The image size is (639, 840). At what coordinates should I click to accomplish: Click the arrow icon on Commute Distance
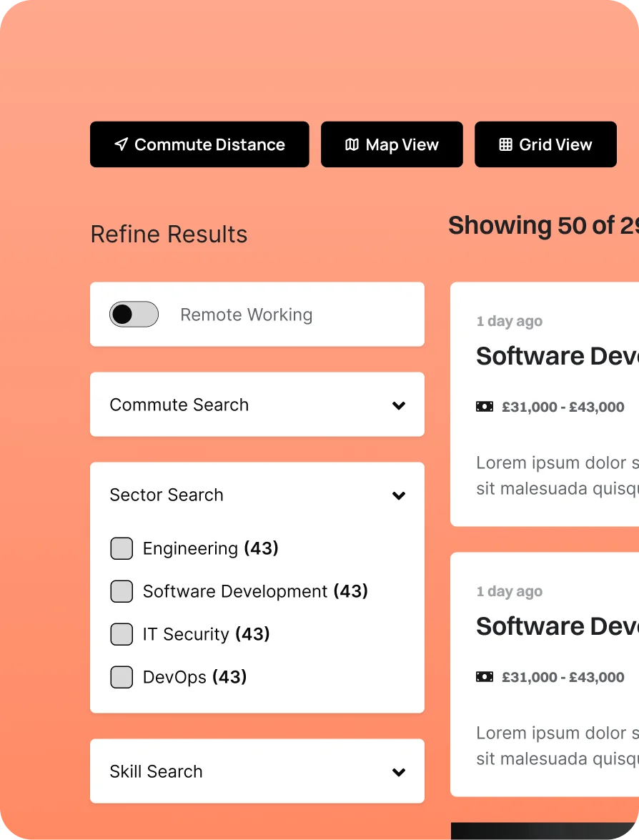point(121,144)
